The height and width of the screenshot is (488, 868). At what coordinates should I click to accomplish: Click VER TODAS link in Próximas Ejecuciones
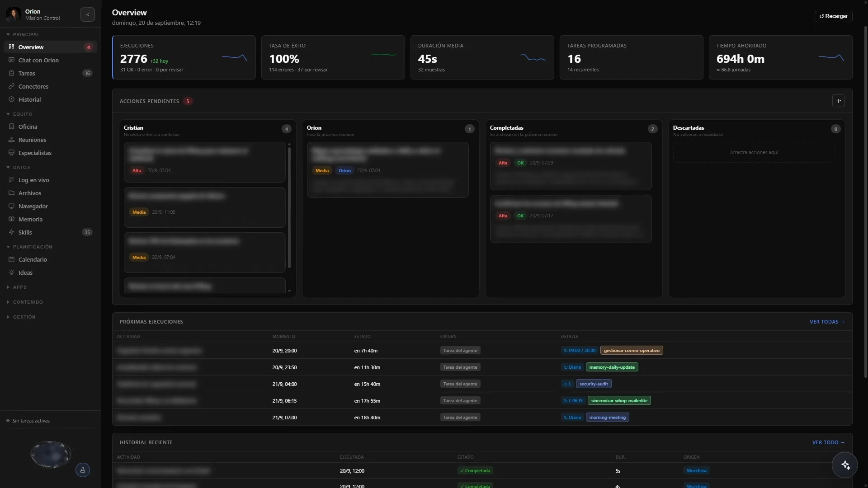[x=827, y=322]
